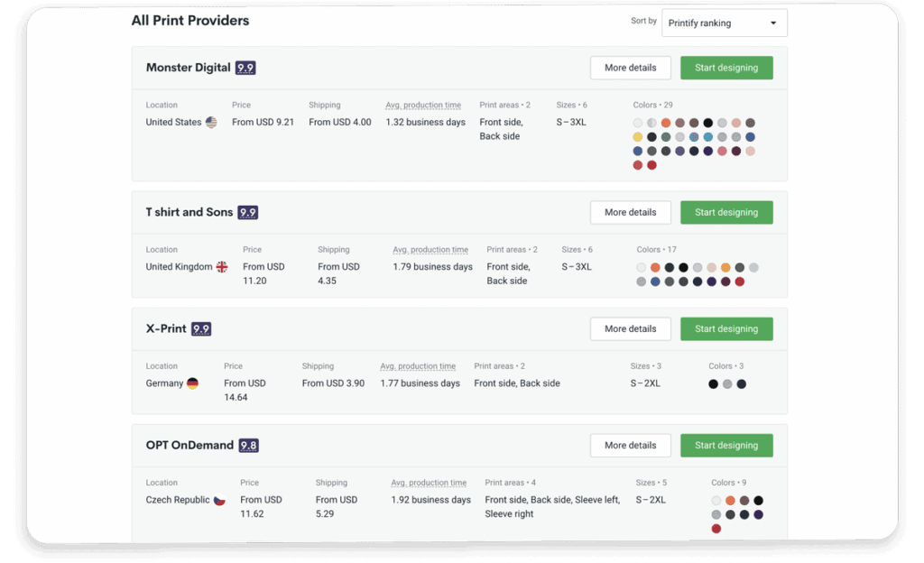
Task: Click the OPT OnDemand provider name
Action: point(189,446)
